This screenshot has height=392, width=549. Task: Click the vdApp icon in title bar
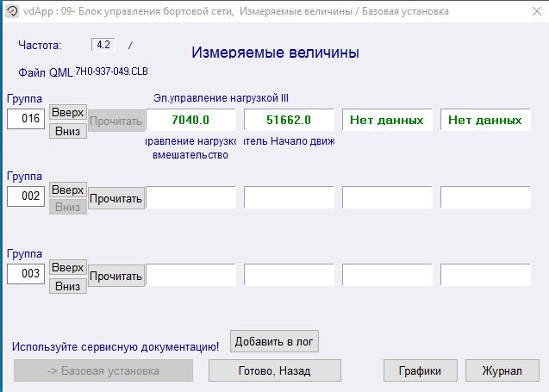pos(12,11)
